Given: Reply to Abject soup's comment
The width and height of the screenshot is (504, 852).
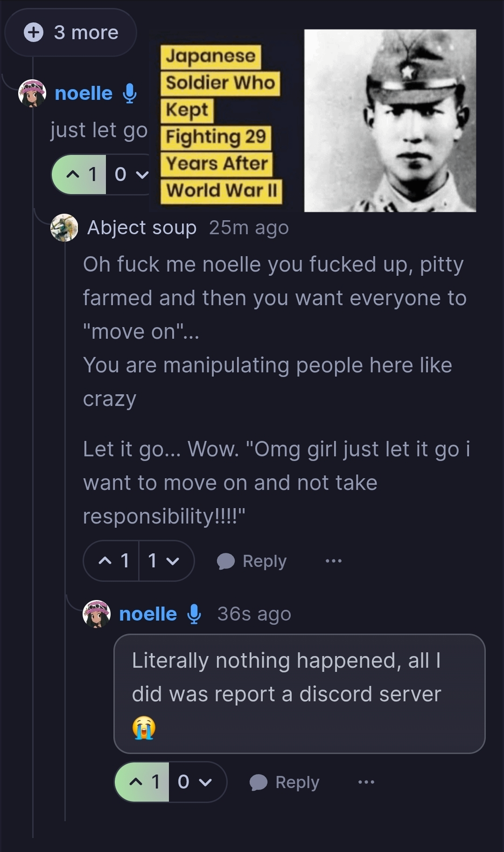Looking at the screenshot, I should click(252, 561).
